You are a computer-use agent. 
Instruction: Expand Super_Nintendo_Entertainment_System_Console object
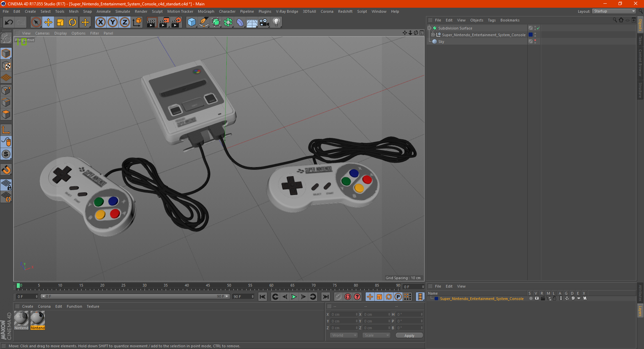[x=433, y=35]
